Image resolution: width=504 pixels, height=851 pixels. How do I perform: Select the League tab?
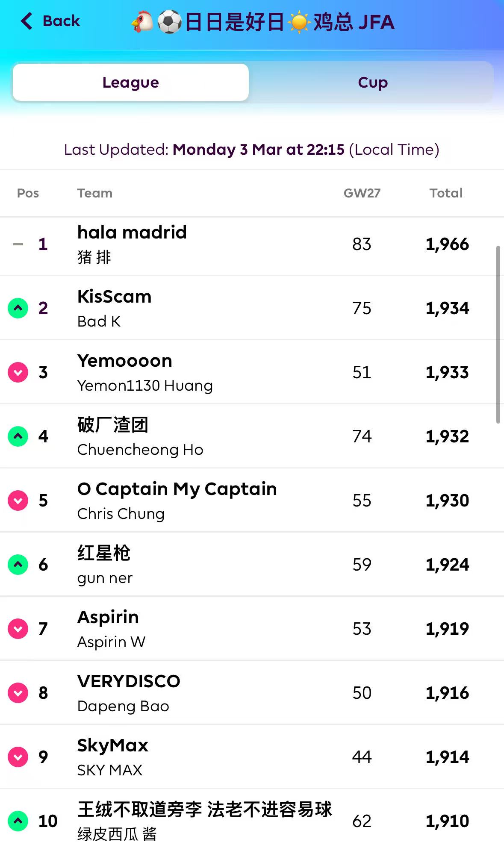pos(131,82)
